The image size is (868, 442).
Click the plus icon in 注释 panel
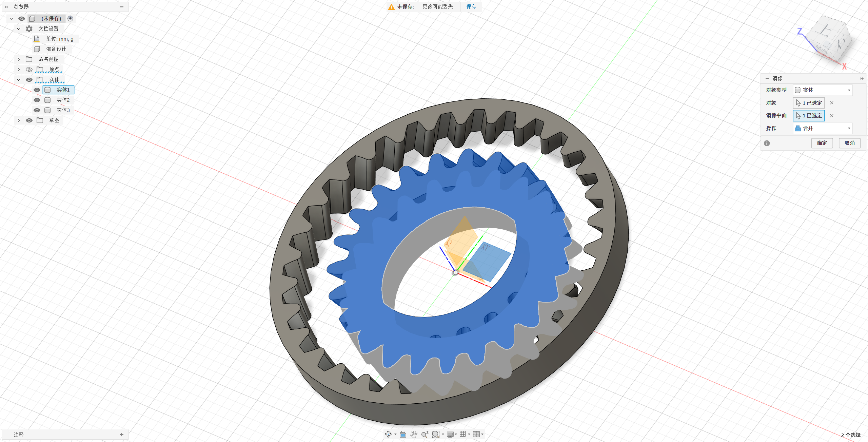(x=121, y=435)
